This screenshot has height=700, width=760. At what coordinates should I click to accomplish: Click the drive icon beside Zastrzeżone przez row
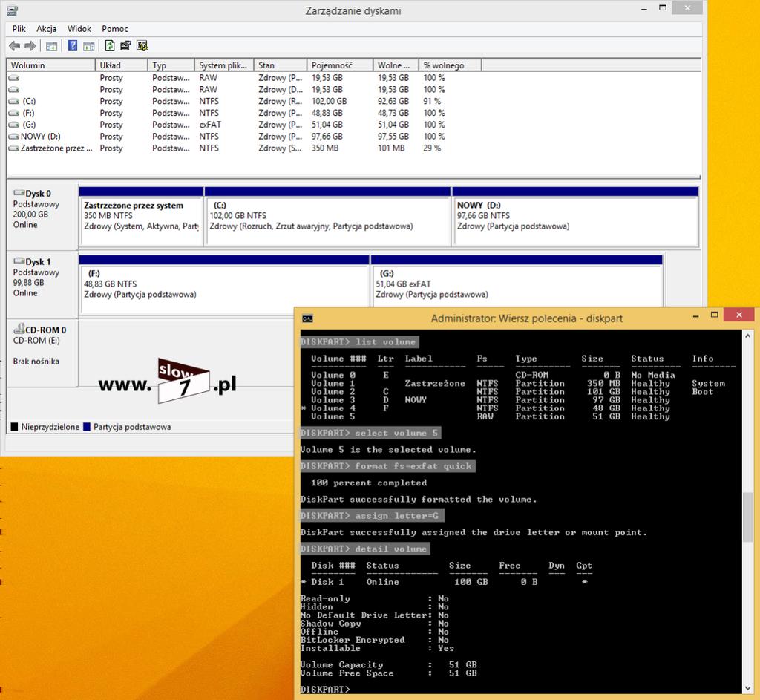14,148
